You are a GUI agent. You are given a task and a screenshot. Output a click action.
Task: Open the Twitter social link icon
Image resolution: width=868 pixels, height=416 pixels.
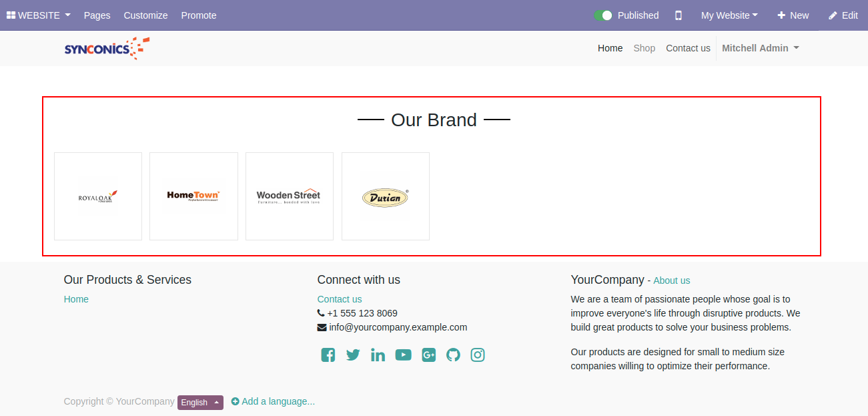click(353, 355)
